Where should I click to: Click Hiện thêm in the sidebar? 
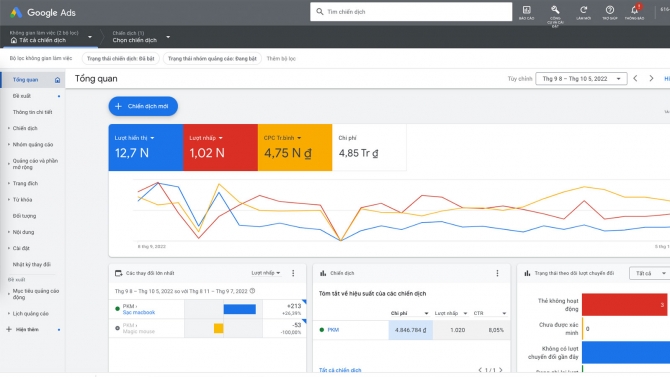coord(27,330)
